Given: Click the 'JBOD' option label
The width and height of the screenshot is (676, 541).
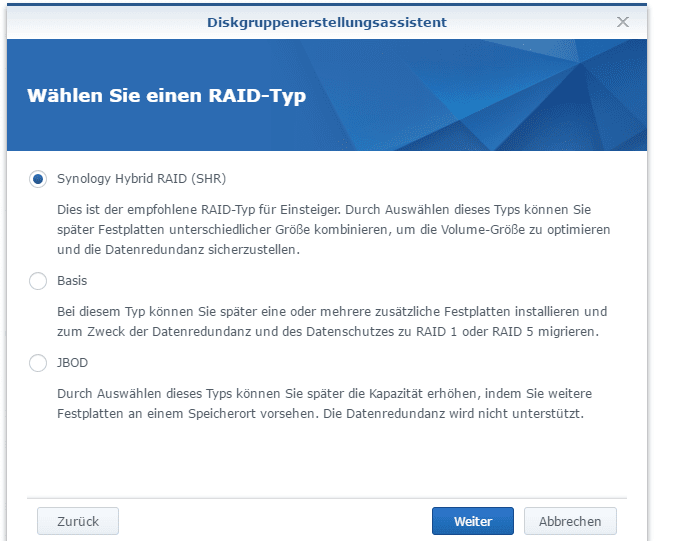Looking at the screenshot, I should click(x=72, y=363).
